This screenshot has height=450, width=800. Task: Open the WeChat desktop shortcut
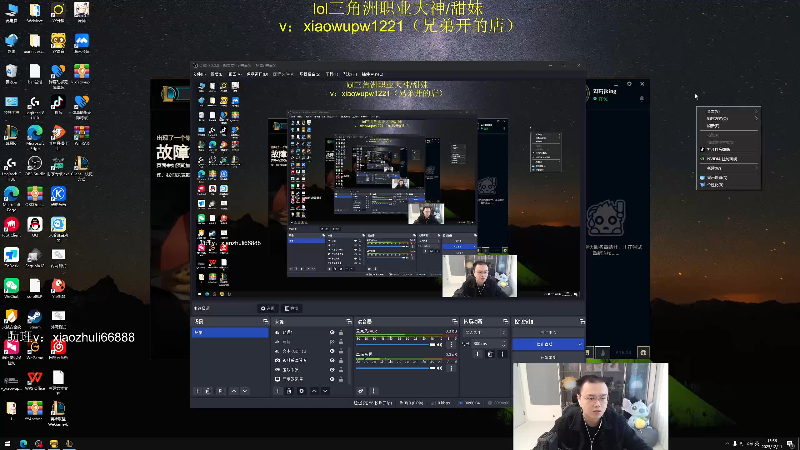(x=11, y=288)
